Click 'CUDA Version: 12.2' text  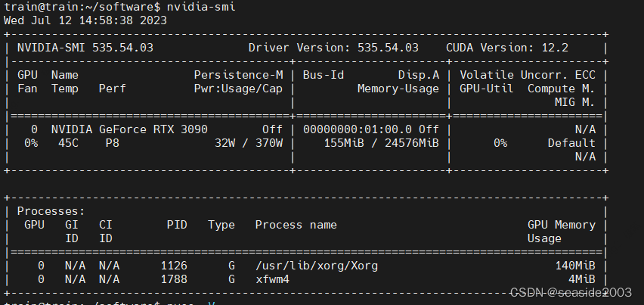pyautogui.click(x=507, y=48)
